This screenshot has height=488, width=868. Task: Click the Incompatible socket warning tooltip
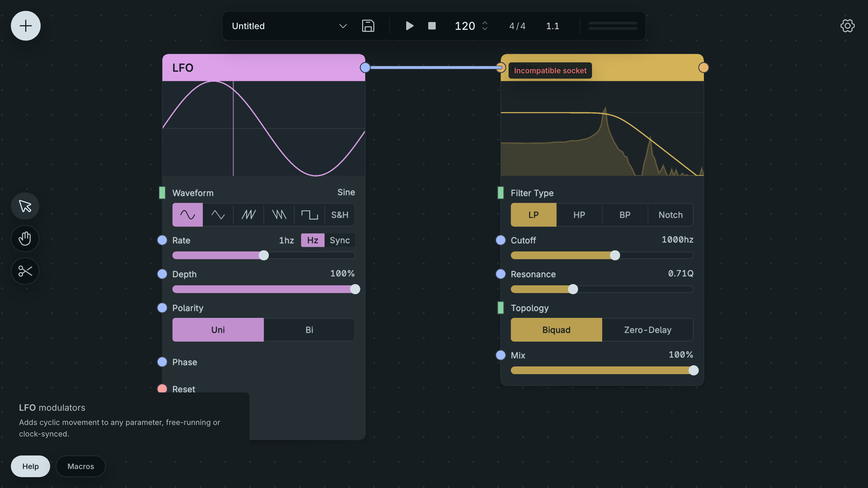pos(550,70)
